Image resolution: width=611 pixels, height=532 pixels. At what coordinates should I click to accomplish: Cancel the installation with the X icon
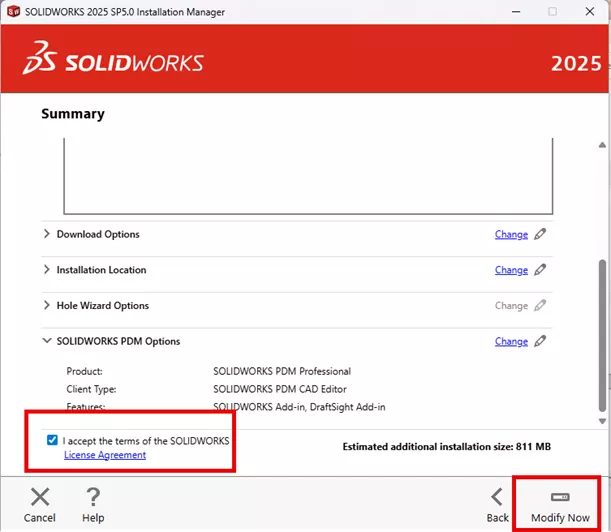(40, 497)
